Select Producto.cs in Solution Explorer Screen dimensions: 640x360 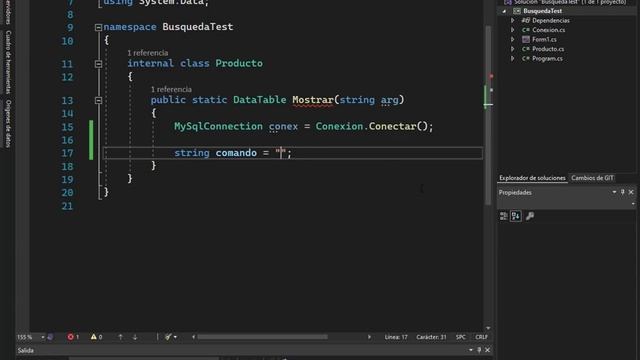[548, 49]
